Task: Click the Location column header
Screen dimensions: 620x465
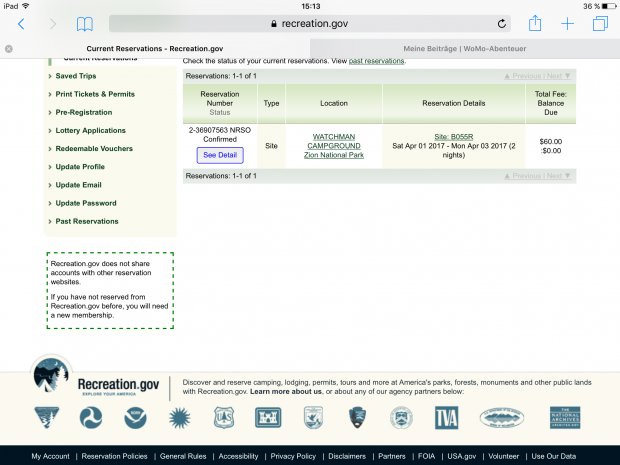Action: 334,103
